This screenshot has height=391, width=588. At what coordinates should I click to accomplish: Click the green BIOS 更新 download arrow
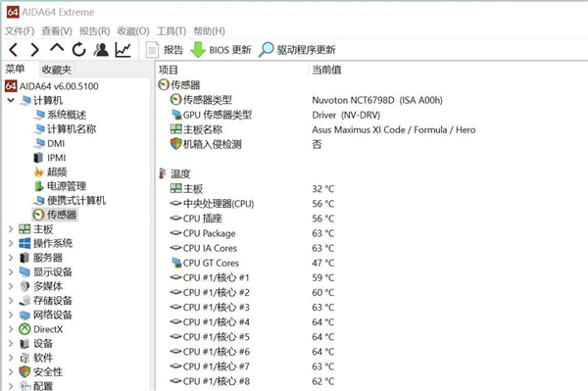198,50
